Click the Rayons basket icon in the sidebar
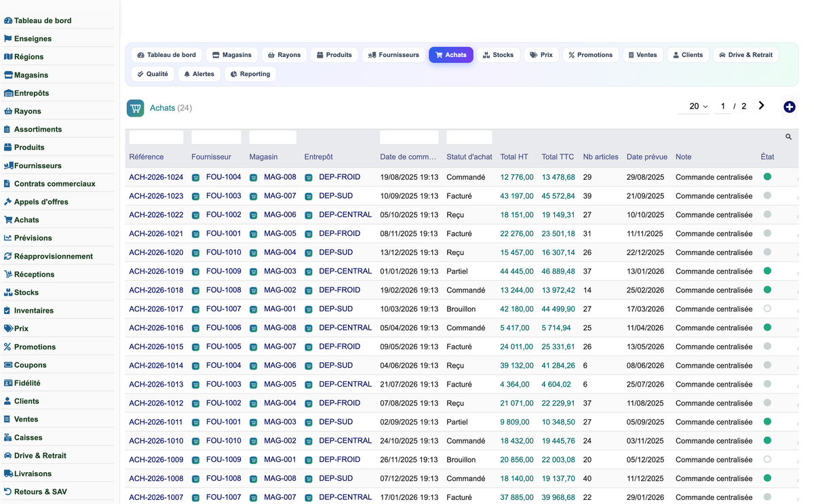This screenshot has width=814, height=504. pyautogui.click(x=8, y=111)
